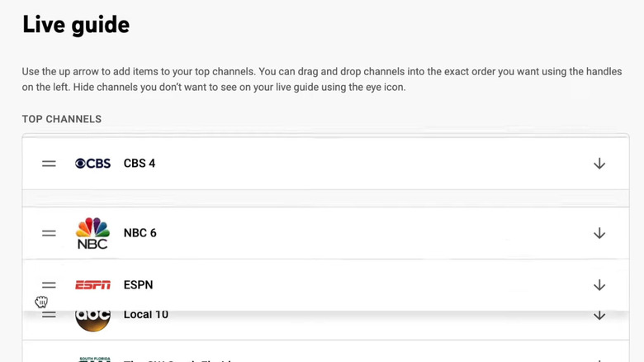Click the South Florida channel logo
The height and width of the screenshot is (362, 644).
92,359
